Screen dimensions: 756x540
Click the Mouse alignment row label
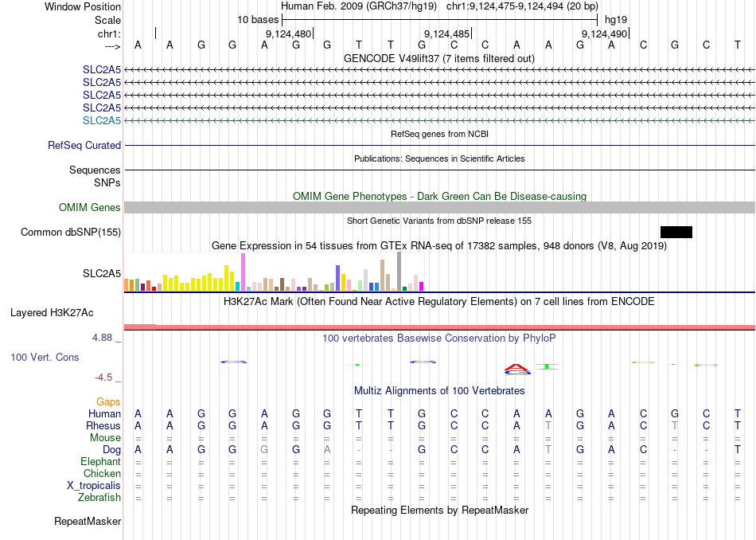click(x=106, y=438)
